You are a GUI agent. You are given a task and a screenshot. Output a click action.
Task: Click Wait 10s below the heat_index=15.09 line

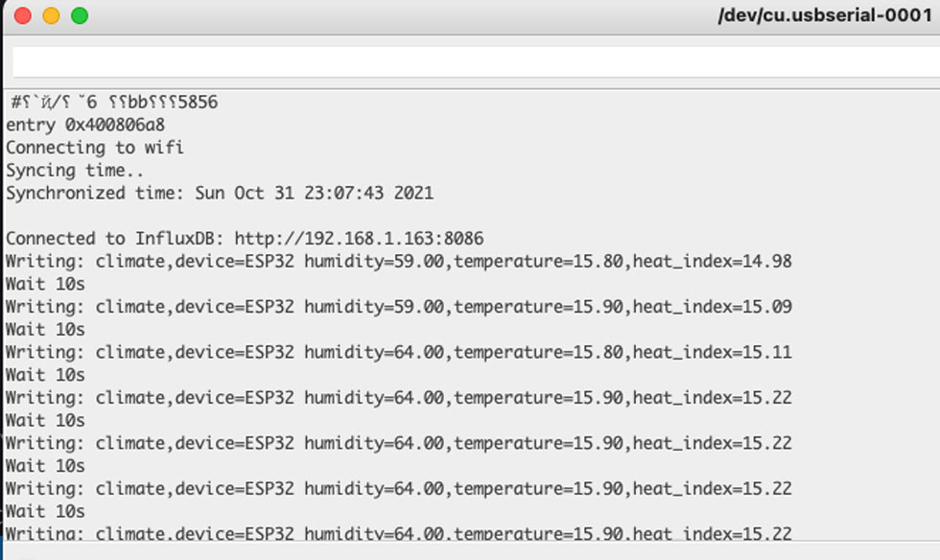[46, 330]
